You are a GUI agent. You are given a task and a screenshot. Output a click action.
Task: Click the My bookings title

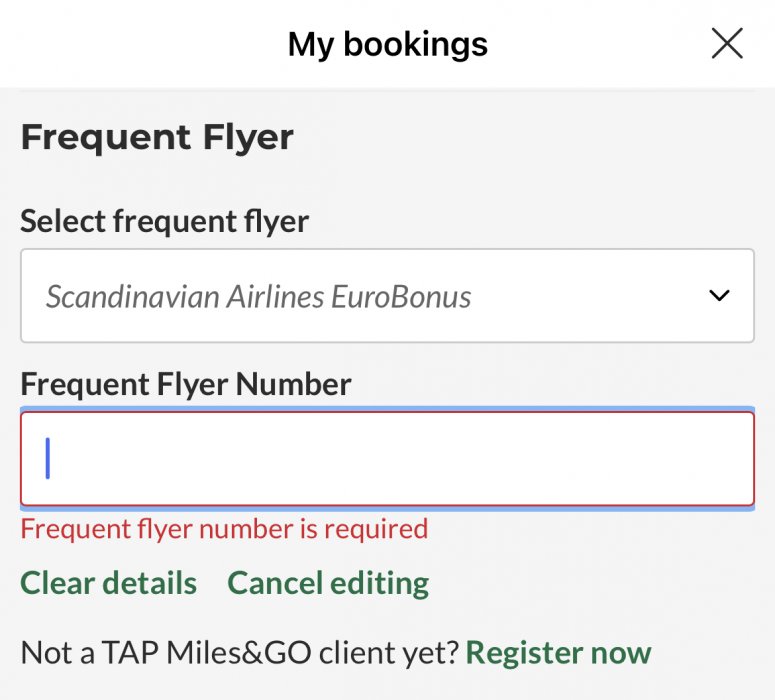[387, 44]
